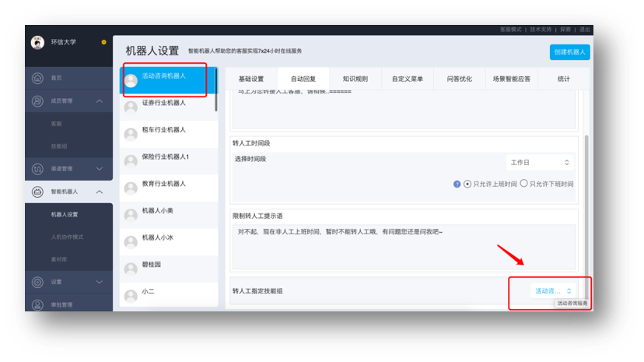Select 只允许下班时间 radio button
The width and height of the screenshot is (644, 362).
tap(523, 185)
